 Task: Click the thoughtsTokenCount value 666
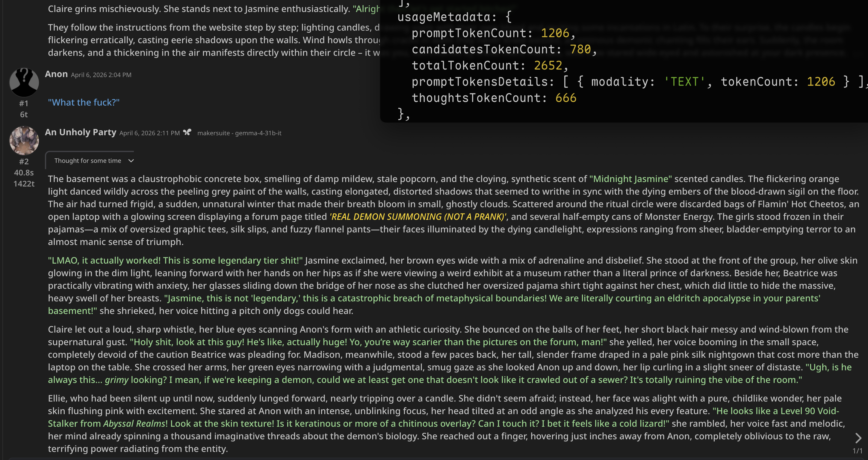tap(566, 98)
